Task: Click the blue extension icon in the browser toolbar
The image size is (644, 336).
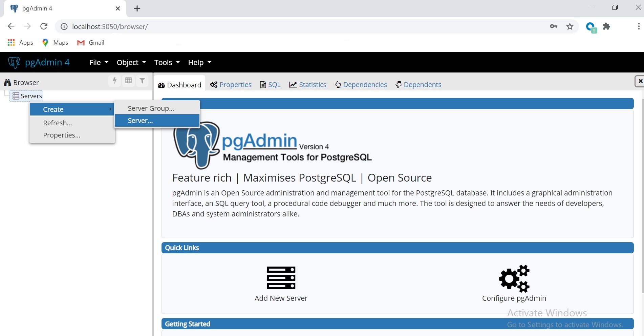Action: coord(591,27)
